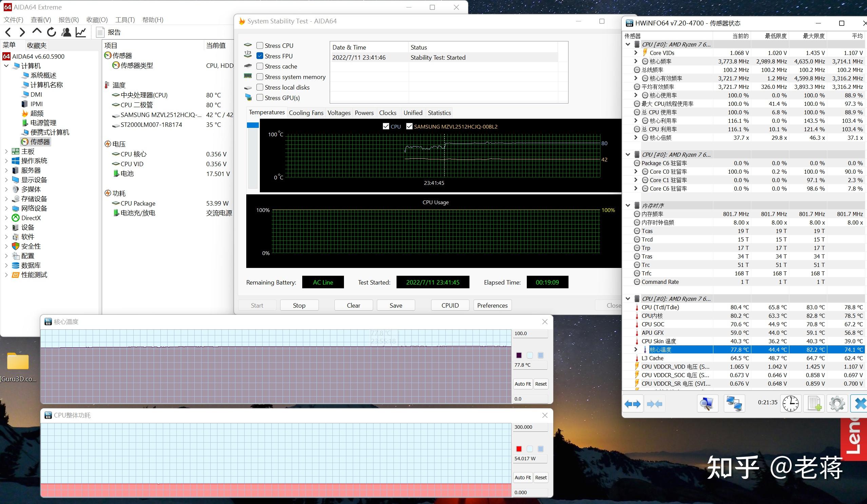Click the report document icon
Screen dimensions: 867x504
(100, 32)
